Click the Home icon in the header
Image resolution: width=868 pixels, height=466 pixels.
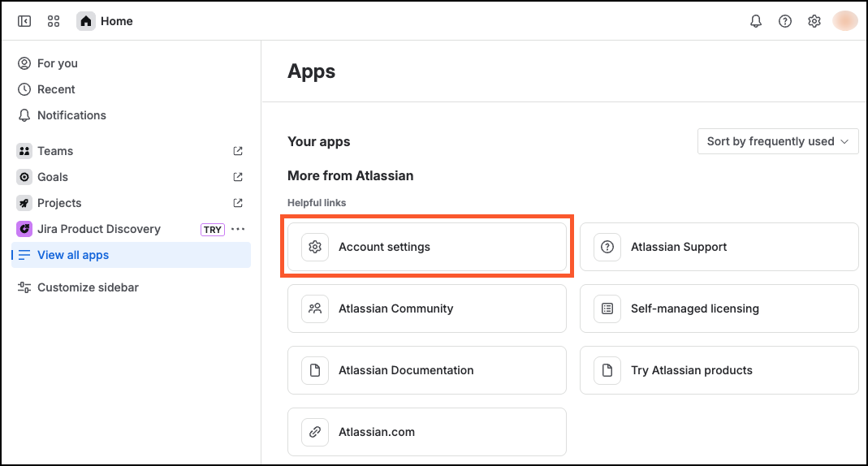coord(86,21)
